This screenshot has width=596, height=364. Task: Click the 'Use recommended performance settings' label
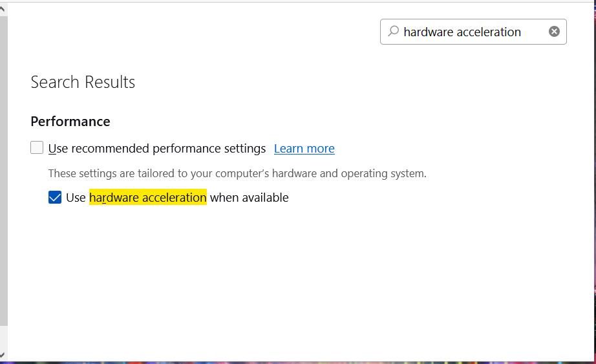pos(157,149)
